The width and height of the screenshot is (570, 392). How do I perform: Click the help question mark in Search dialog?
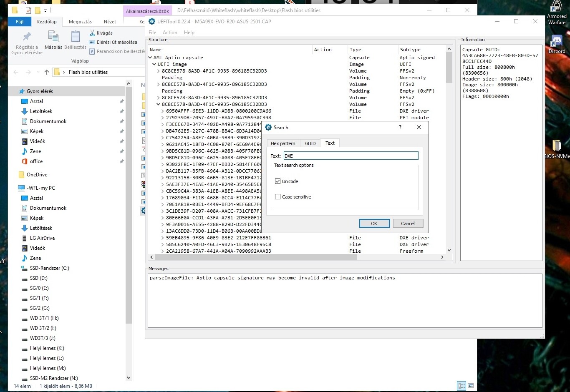click(400, 127)
